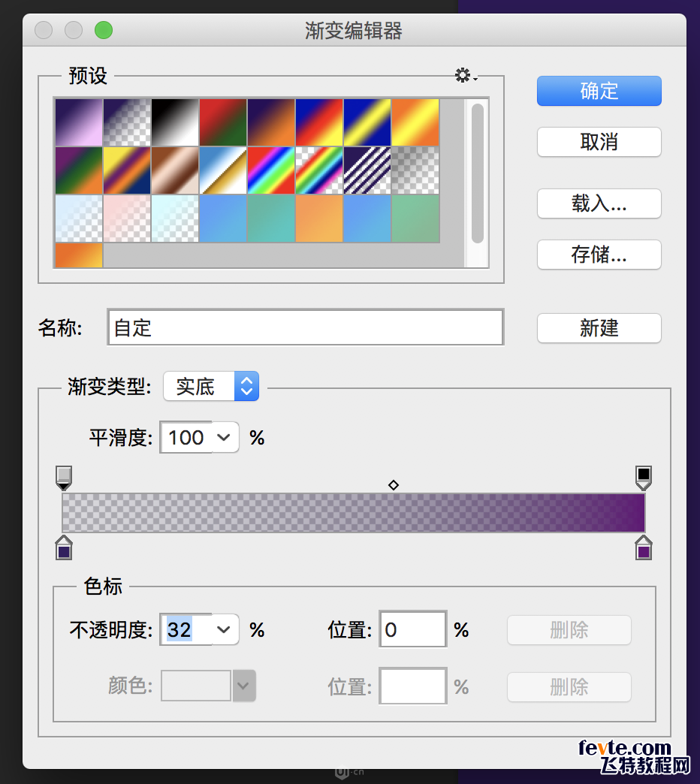
Task: Select the purple transparent stripes preset
Action: point(367,170)
